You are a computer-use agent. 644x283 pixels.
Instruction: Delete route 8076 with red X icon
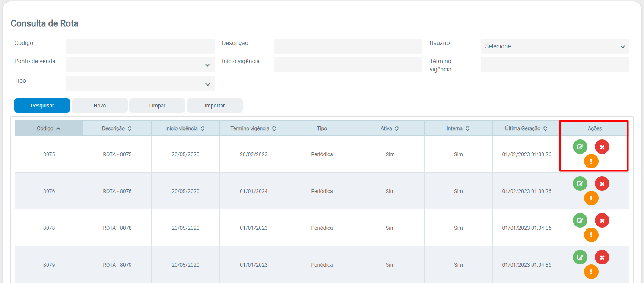tap(602, 184)
